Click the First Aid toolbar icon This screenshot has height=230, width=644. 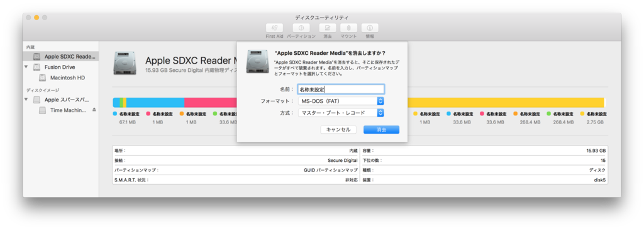[x=274, y=28]
